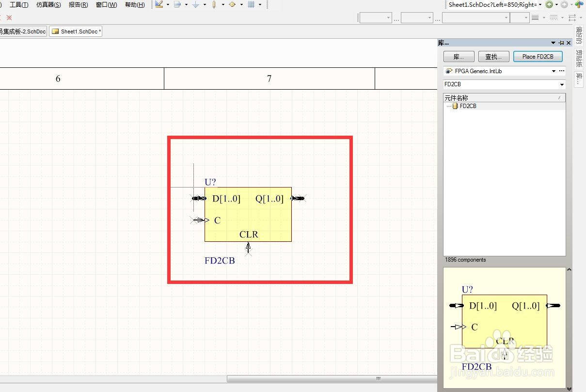Open the dashed line style toolbar icon
The image size is (586, 392).
(554, 17)
